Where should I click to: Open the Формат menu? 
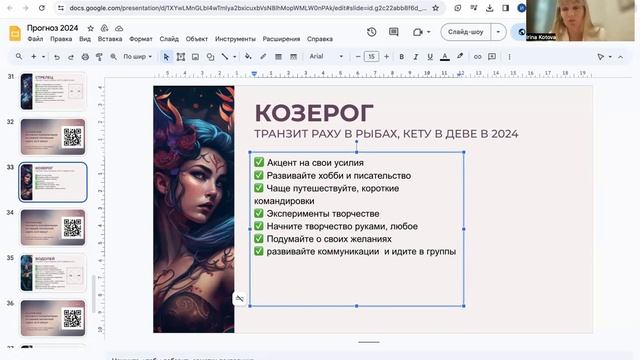pyautogui.click(x=141, y=39)
